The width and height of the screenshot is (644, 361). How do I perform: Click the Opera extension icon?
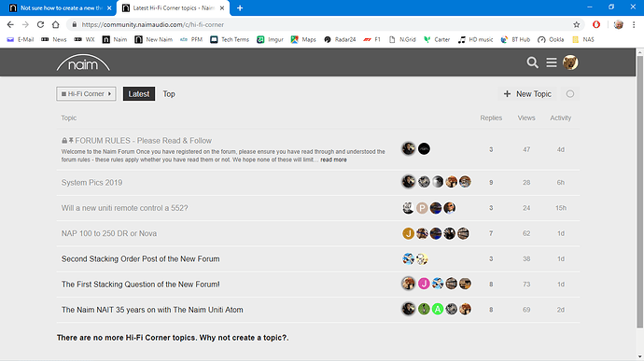[x=596, y=24]
